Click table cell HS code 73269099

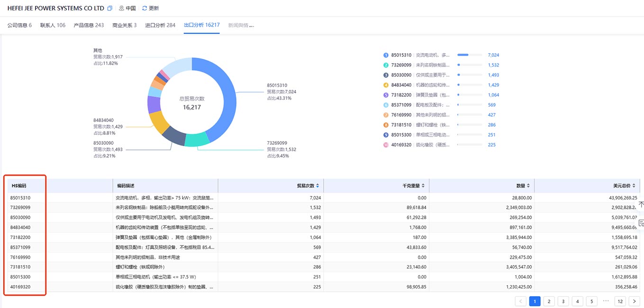(x=20, y=207)
